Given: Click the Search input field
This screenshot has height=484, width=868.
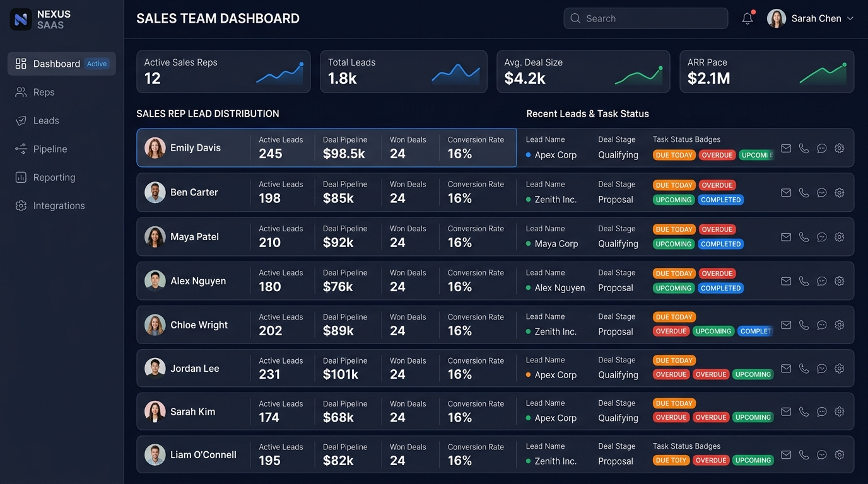Looking at the screenshot, I should (x=645, y=18).
